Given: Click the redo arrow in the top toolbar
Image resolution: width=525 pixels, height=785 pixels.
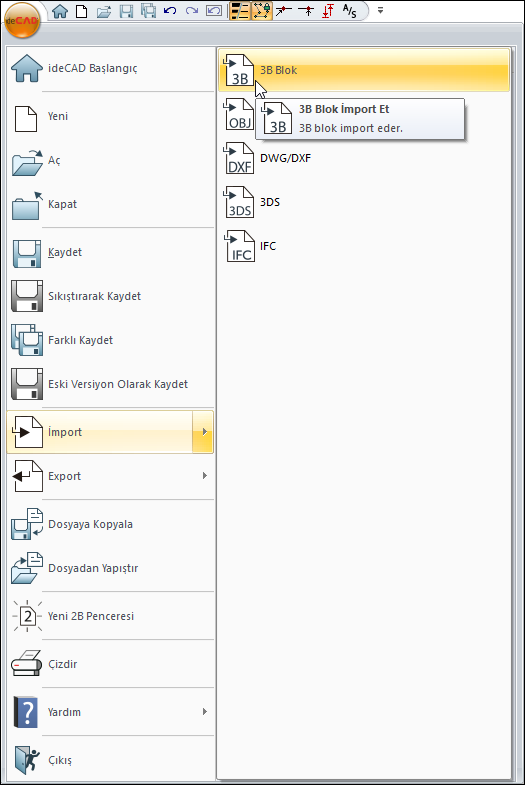Looking at the screenshot, I should (192, 11).
